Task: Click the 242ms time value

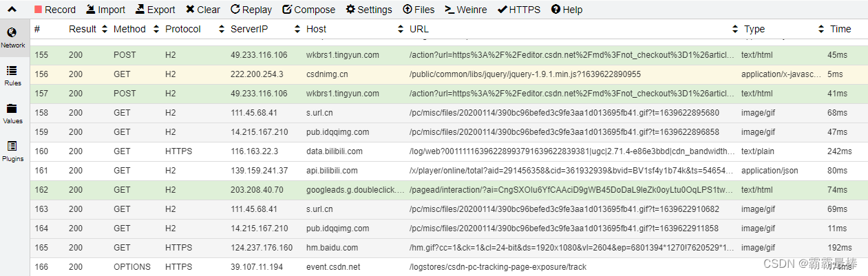Action: [839, 151]
